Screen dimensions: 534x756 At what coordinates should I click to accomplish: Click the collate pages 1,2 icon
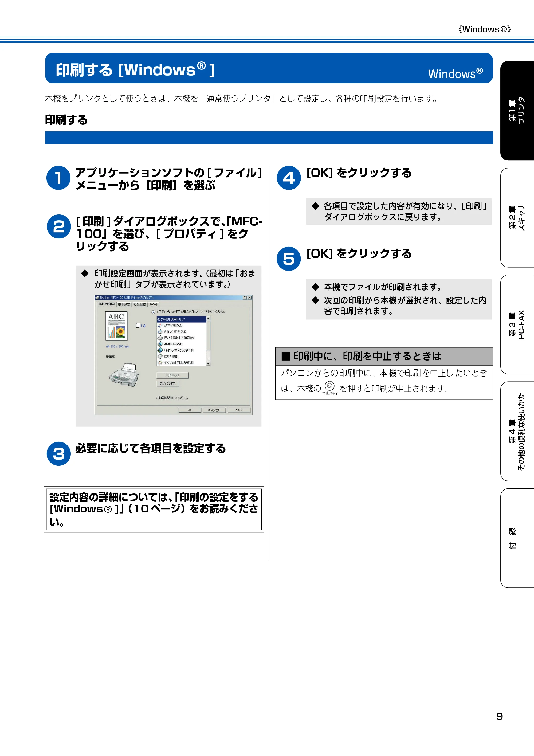pos(141,326)
